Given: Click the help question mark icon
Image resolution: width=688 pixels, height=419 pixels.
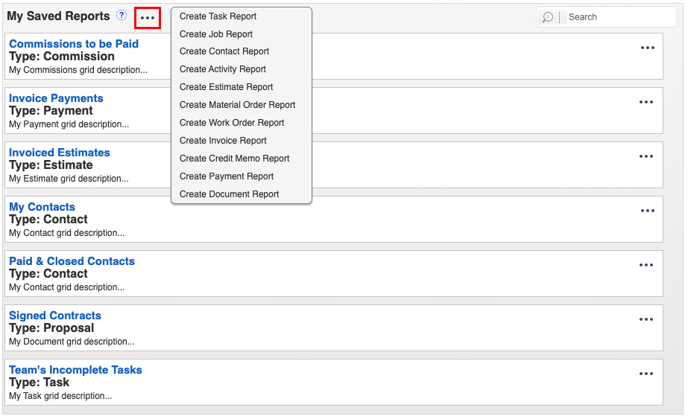Looking at the screenshot, I should tap(121, 15).
